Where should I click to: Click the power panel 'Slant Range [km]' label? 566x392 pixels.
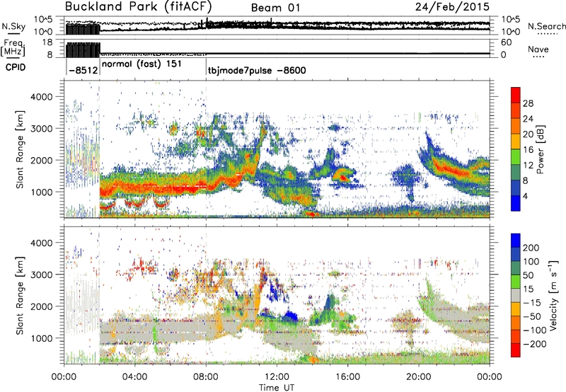[20, 149]
